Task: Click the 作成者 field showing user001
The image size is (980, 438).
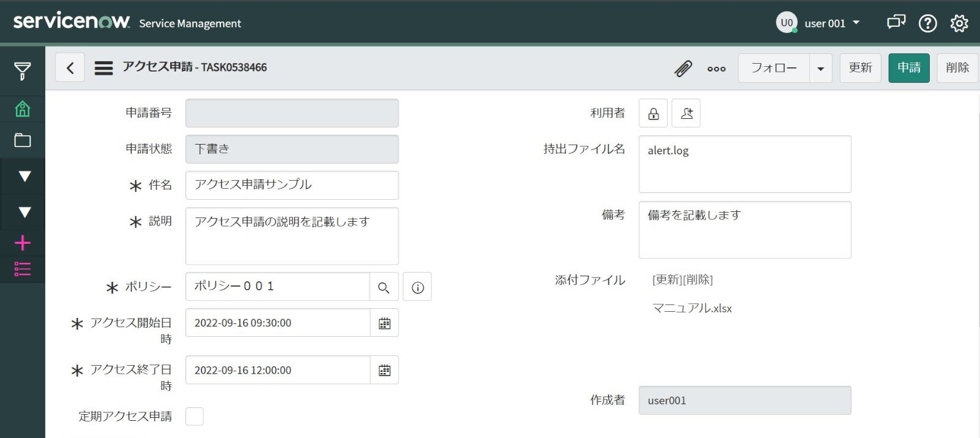Action: [745, 401]
